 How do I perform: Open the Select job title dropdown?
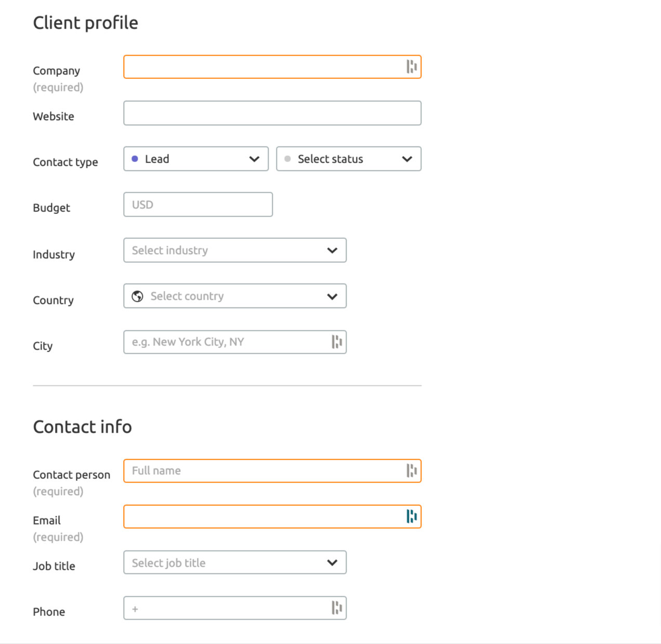[x=235, y=562]
